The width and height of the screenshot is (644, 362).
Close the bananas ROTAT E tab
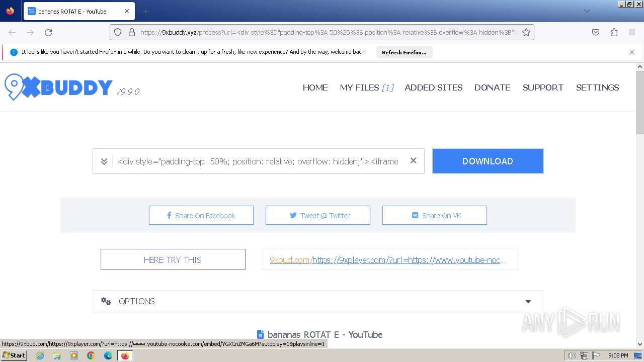click(127, 11)
